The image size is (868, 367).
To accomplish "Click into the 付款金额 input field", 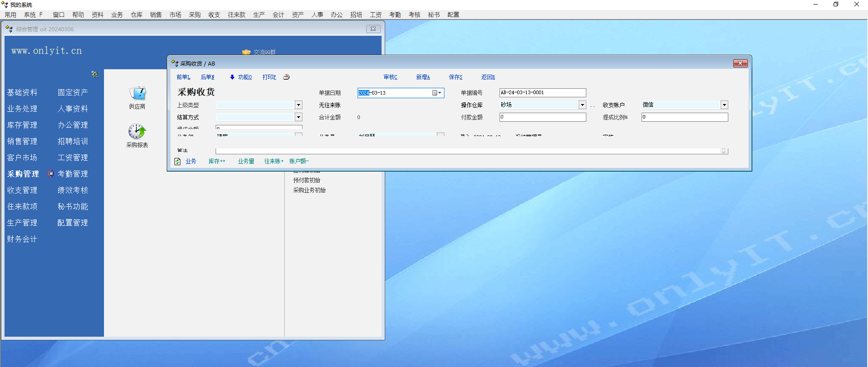I will tap(542, 117).
